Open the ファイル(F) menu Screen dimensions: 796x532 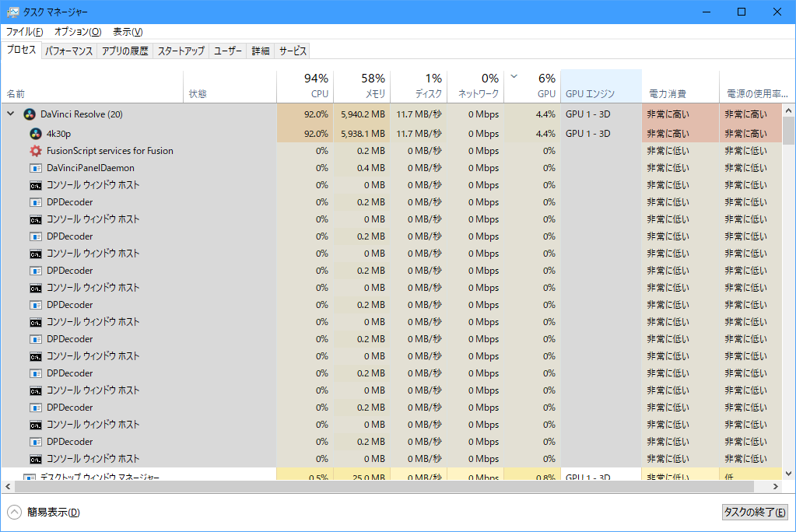[24, 31]
